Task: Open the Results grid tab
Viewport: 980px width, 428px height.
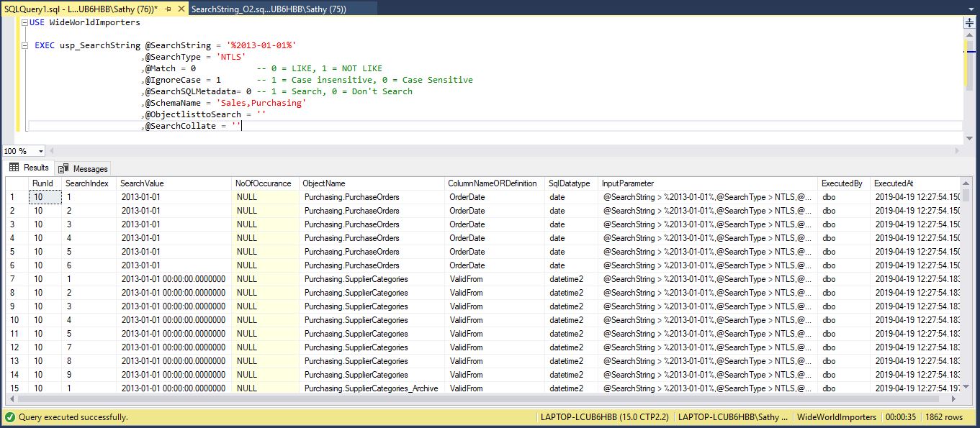Action: pyautogui.click(x=30, y=168)
